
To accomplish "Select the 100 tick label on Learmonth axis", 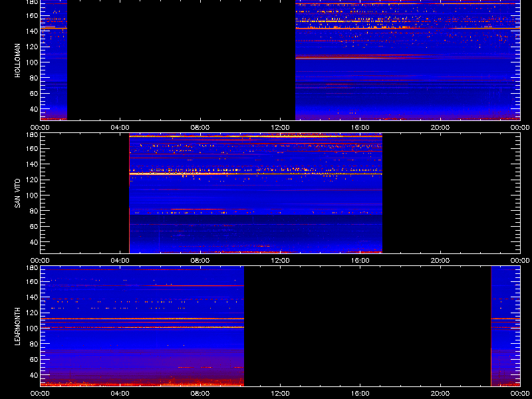I will click(33, 329).
